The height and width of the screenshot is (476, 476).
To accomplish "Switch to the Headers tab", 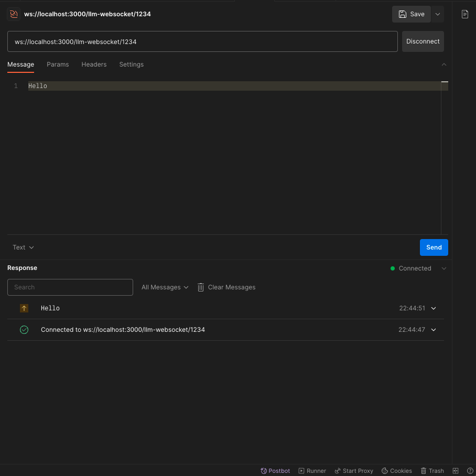I will click(x=94, y=64).
